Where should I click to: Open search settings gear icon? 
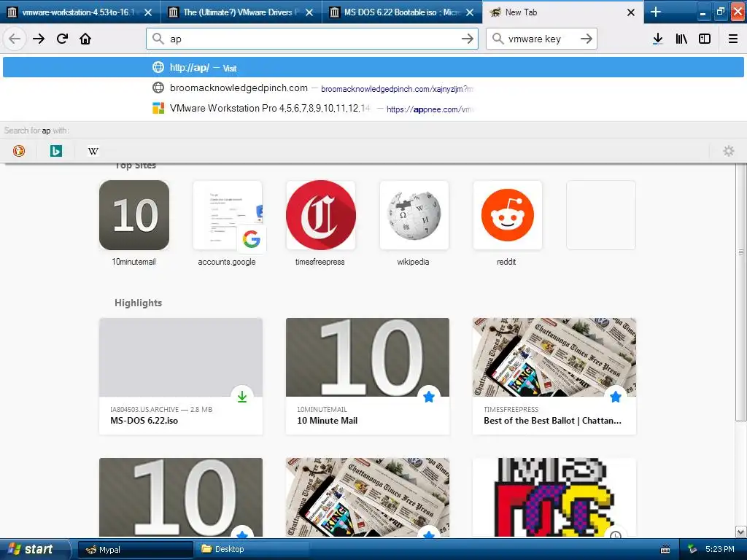pos(729,151)
